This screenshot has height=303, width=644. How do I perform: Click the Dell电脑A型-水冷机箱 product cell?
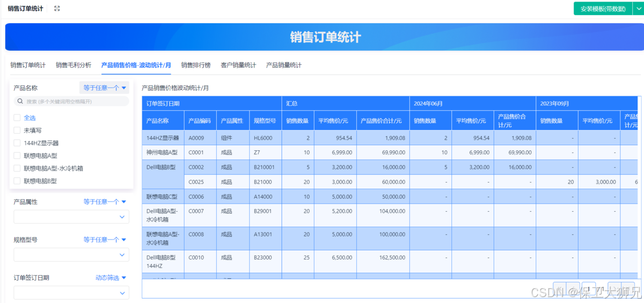click(x=163, y=215)
